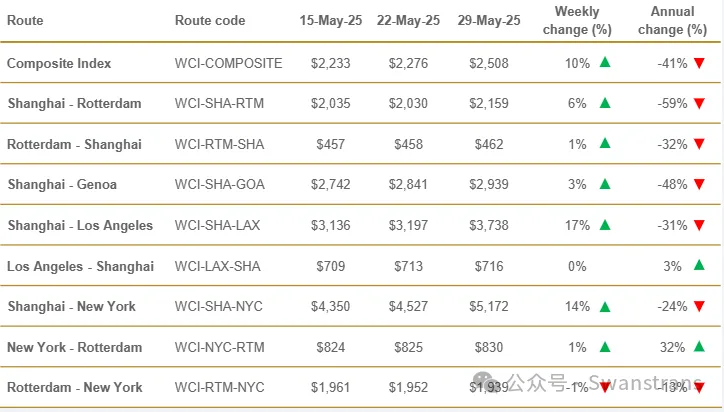Select the Annual change (%) column header

tap(672, 20)
